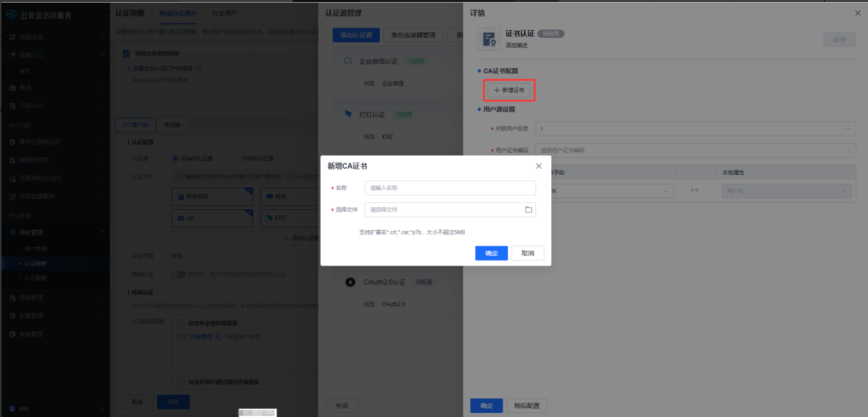Click 关闭 at the bottom of 认证源管理

click(342, 406)
